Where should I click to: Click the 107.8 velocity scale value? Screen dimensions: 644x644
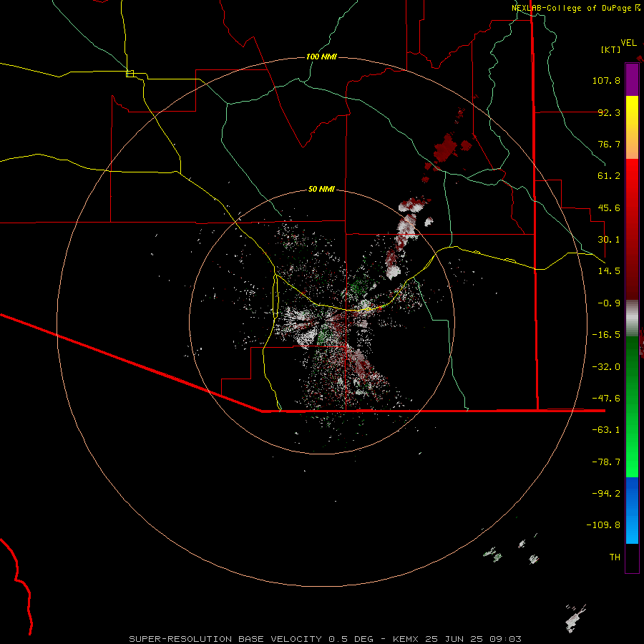tap(606, 80)
